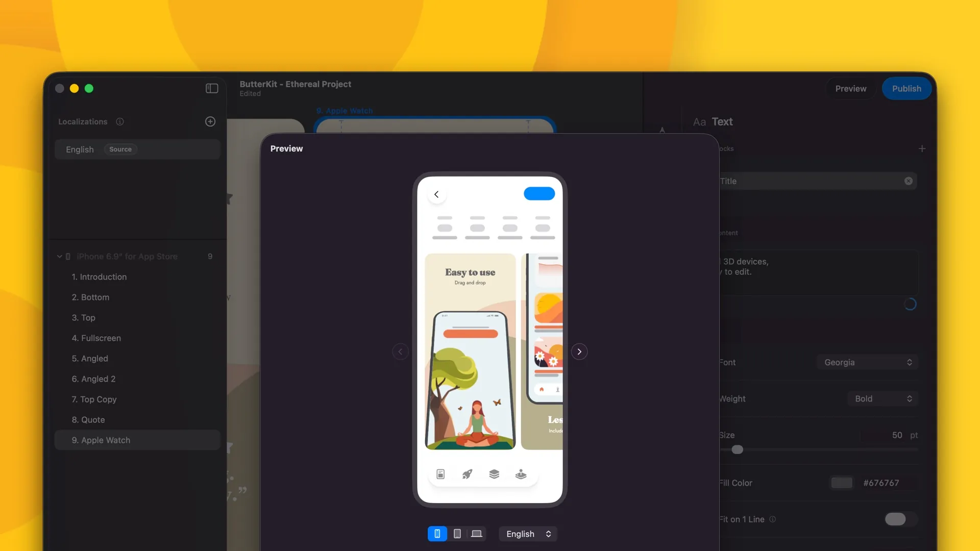This screenshot has height=551, width=980.
Task: Click the Publish button
Action: 906,88
